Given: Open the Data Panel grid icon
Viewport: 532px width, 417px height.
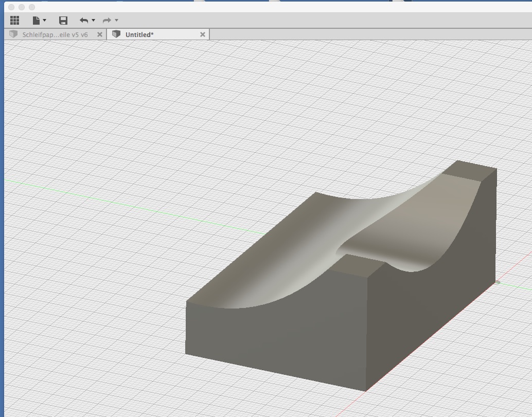Looking at the screenshot, I should (14, 20).
